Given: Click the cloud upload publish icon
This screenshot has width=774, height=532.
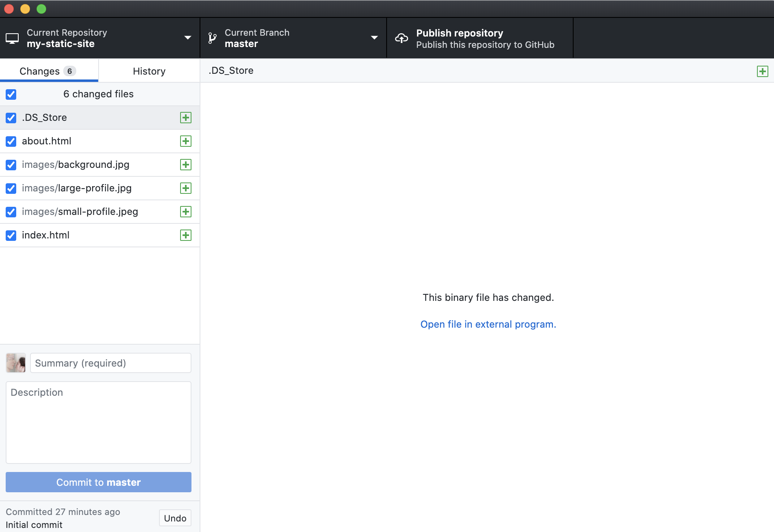Looking at the screenshot, I should 401,38.
